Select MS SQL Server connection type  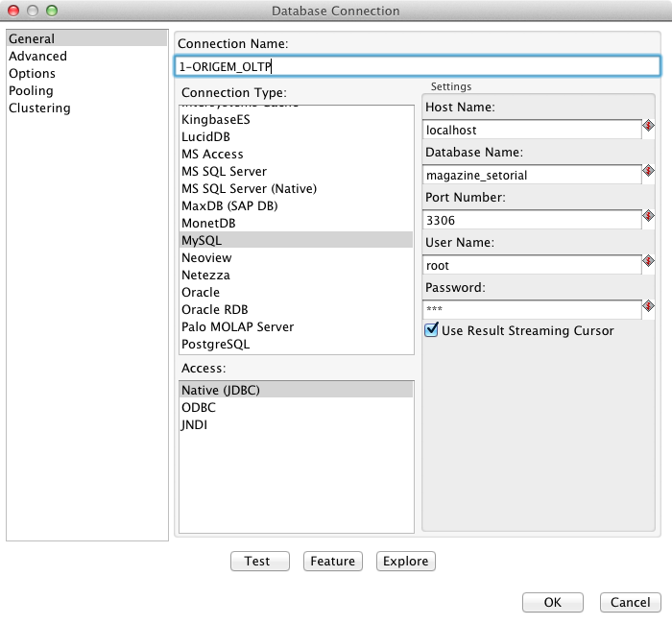296,172
